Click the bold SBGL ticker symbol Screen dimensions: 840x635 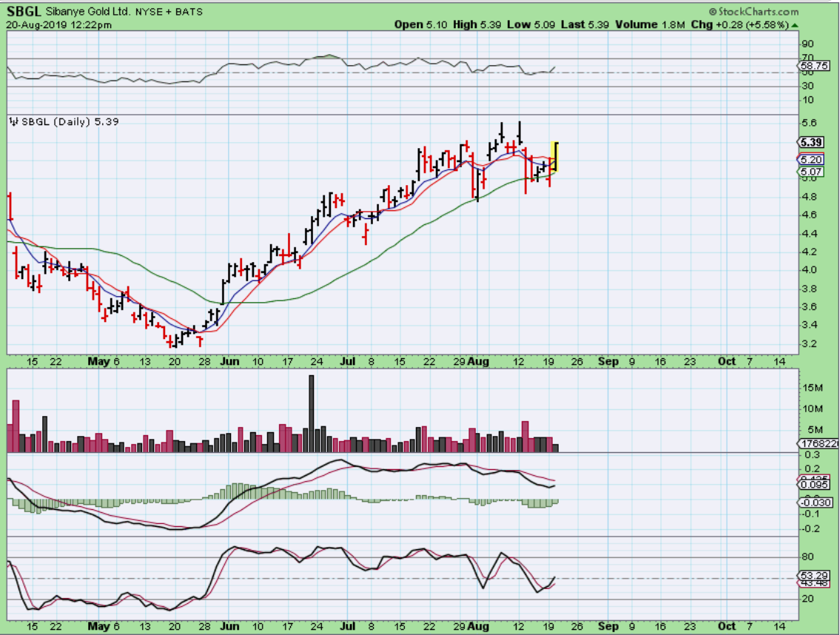[x=23, y=11]
